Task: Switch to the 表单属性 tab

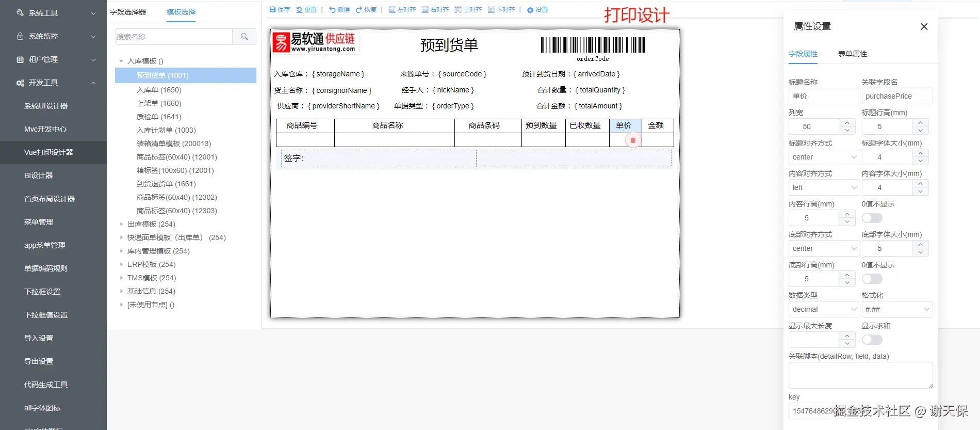Action: click(x=853, y=54)
